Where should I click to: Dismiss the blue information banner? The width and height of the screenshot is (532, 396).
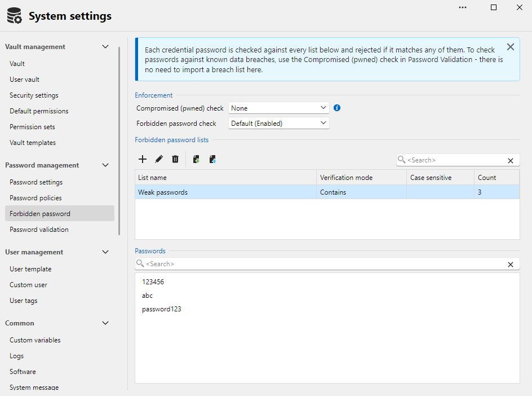(510, 47)
